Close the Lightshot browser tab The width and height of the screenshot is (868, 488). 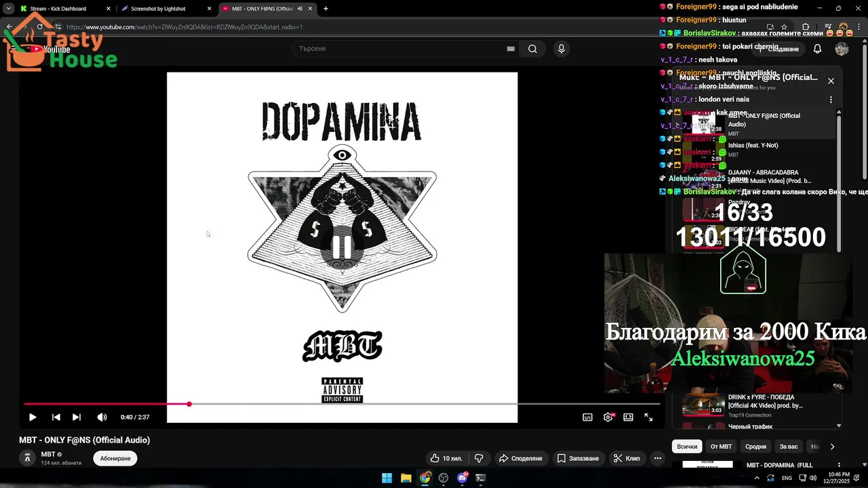coord(210,9)
